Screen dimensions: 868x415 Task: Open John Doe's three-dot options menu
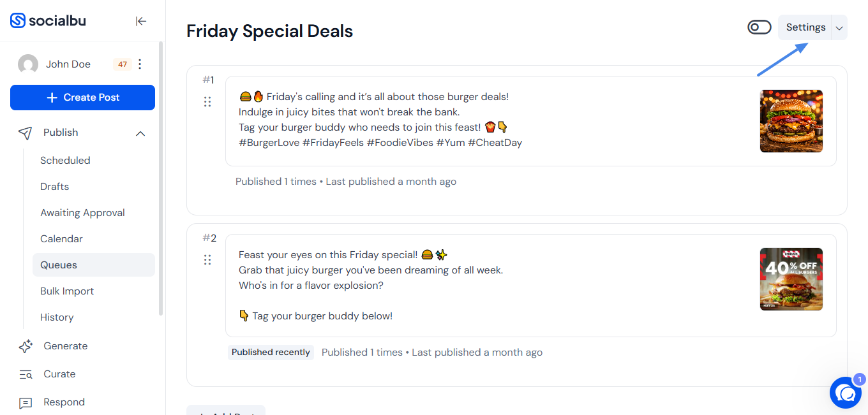140,64
